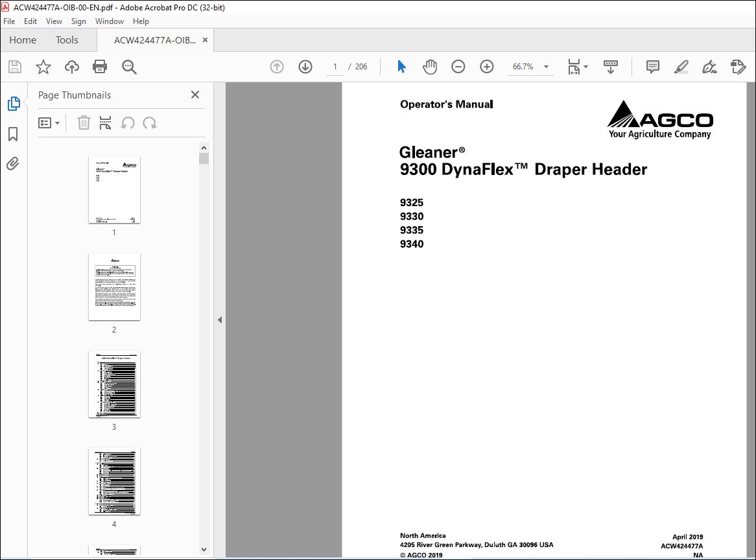Viewport: 756px width, 560px height.
Task: Click the 'April 2019' date text
Action: (687, 537)
